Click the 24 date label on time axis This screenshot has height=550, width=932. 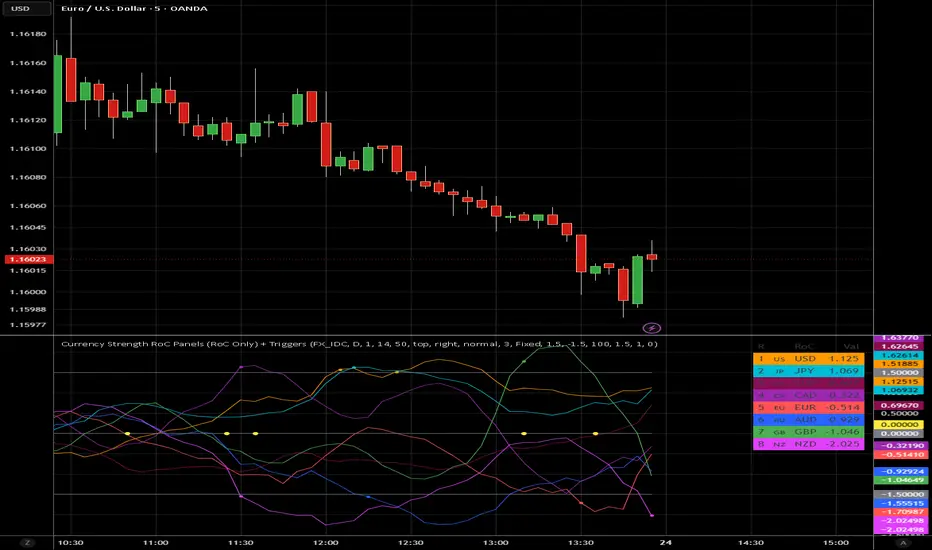[x=666, y=542]
